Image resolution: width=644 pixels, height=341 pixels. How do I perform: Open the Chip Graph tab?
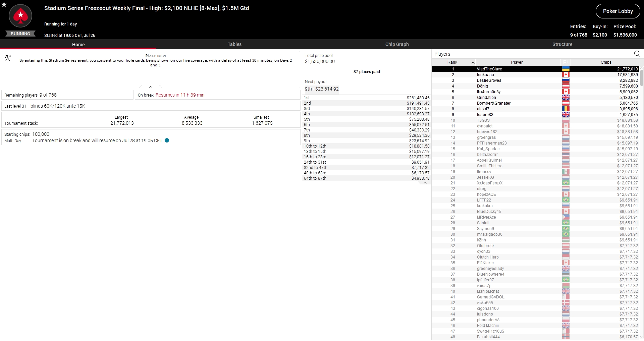point(397,44)
